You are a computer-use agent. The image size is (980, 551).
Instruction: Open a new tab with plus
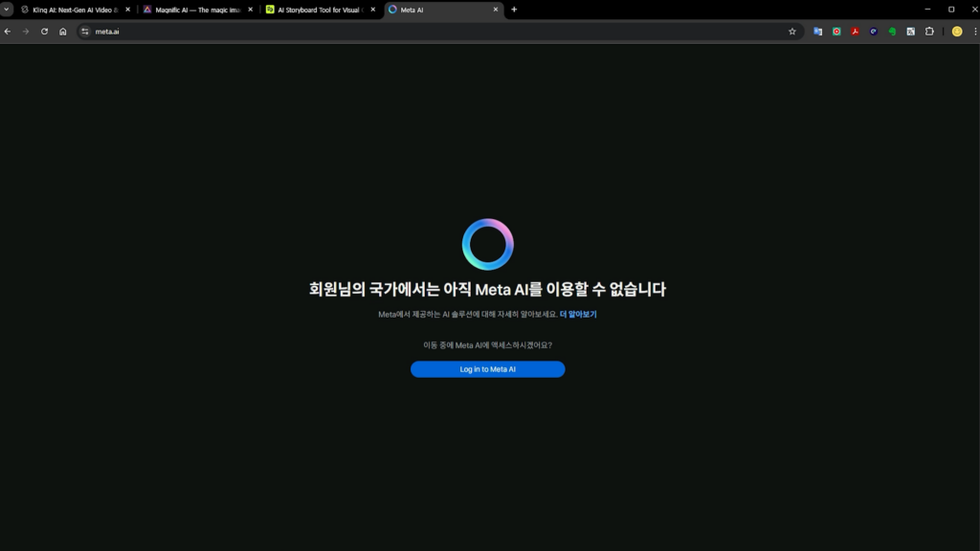(514, 10)
